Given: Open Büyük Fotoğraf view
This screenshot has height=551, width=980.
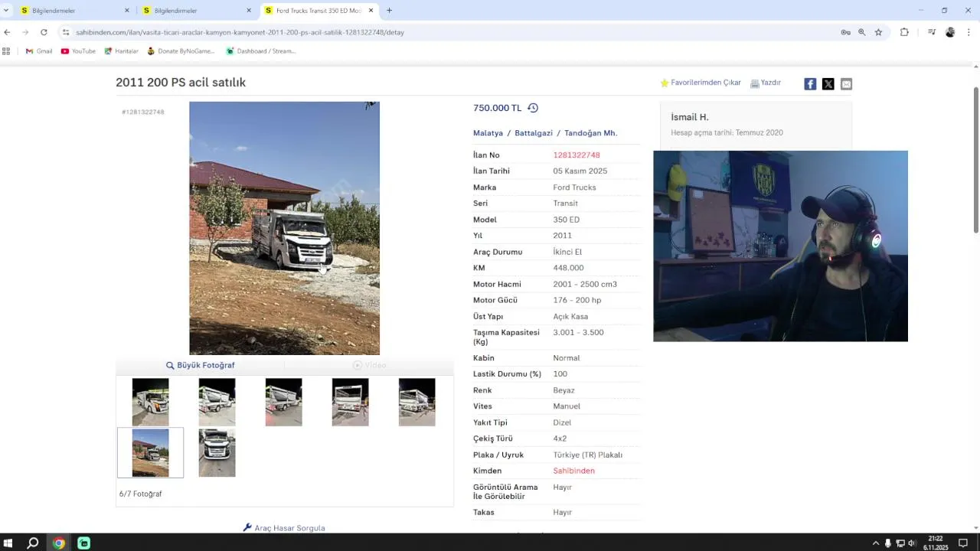Looking at the screenshot, I should pos(201,365).
